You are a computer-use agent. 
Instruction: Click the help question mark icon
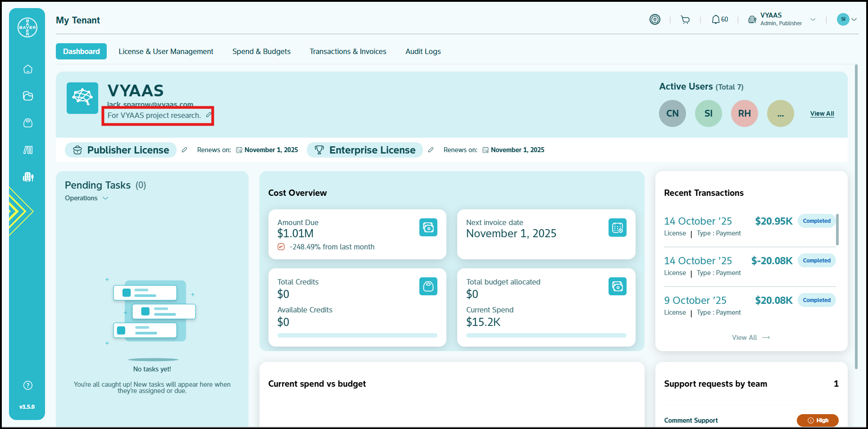coord(28,385)
